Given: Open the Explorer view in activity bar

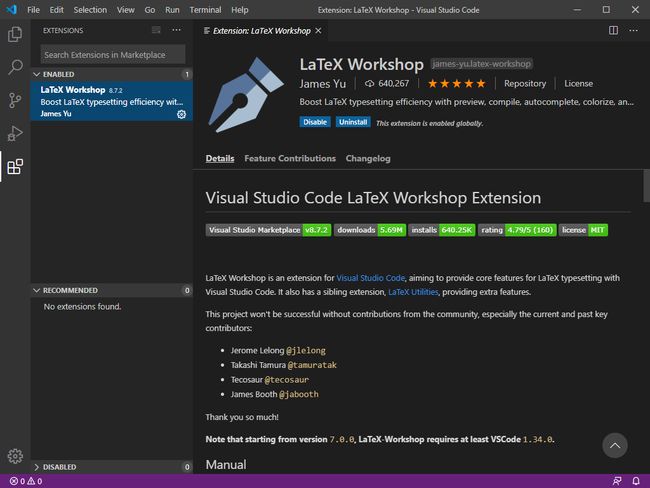Looking at the screenshot, I should click(15, 34).
